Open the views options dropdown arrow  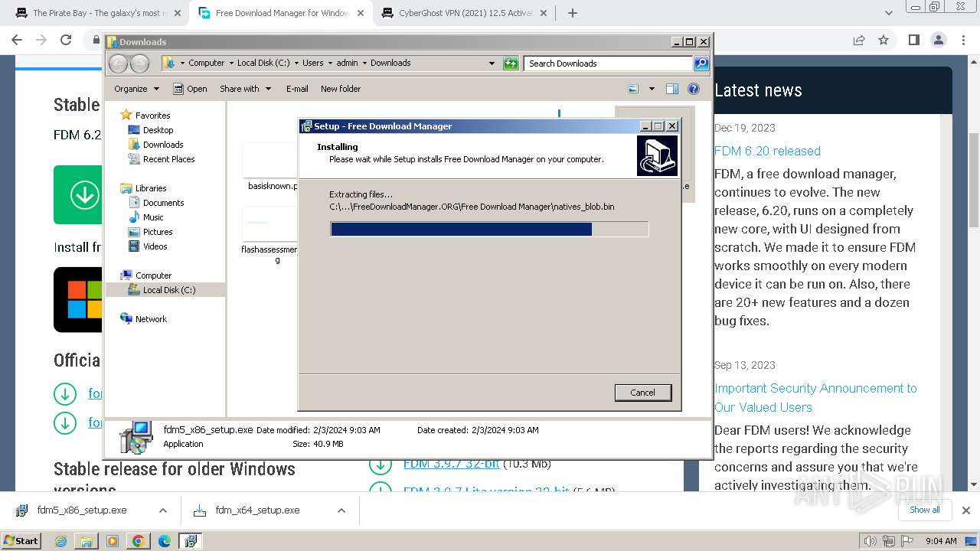652,89
